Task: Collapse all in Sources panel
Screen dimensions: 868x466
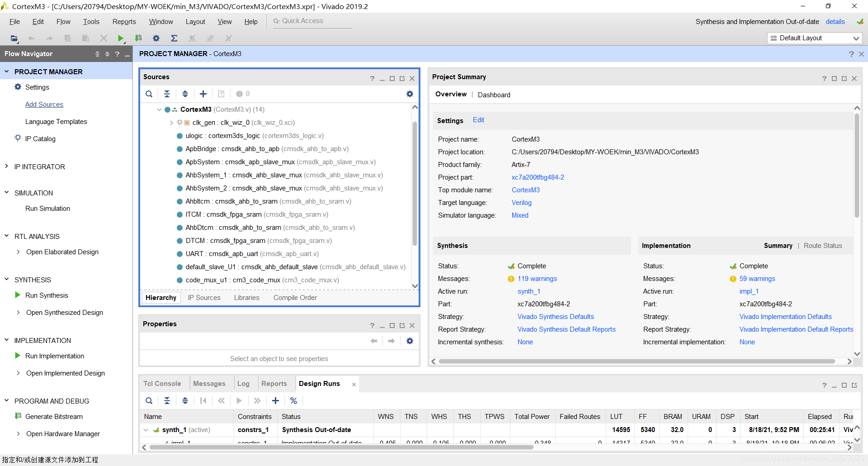Action: [x=167, y=94]
